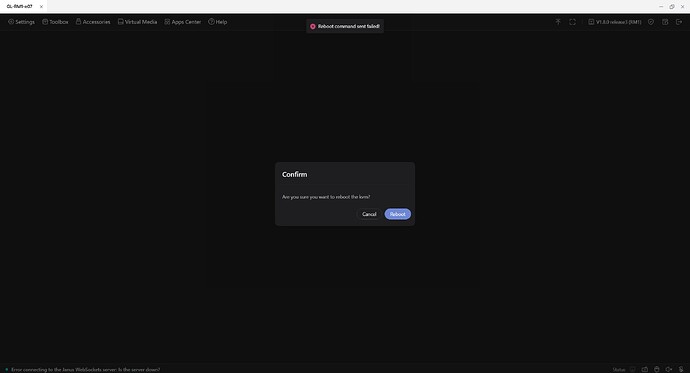Click the pin-to-top arrow icon
690x373 pixels.
click(558, 22)
